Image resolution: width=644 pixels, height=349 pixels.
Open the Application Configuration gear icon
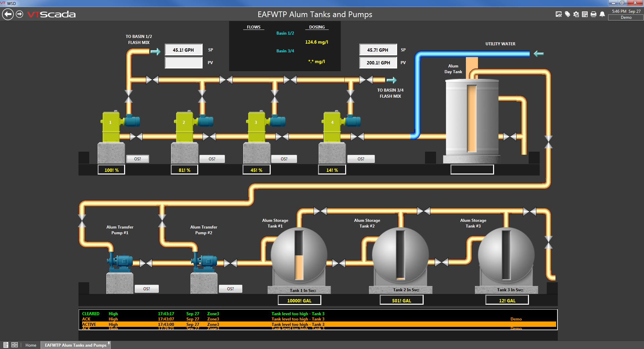coord(576,14)
